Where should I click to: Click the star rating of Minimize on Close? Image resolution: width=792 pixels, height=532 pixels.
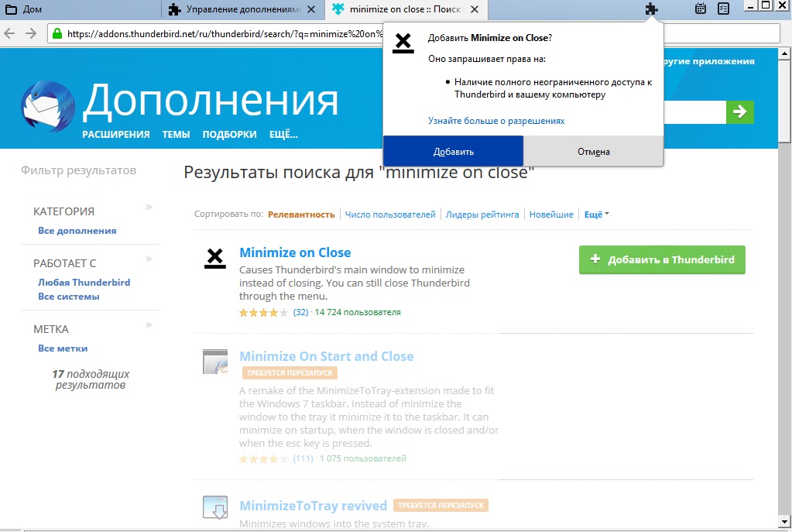263,313
